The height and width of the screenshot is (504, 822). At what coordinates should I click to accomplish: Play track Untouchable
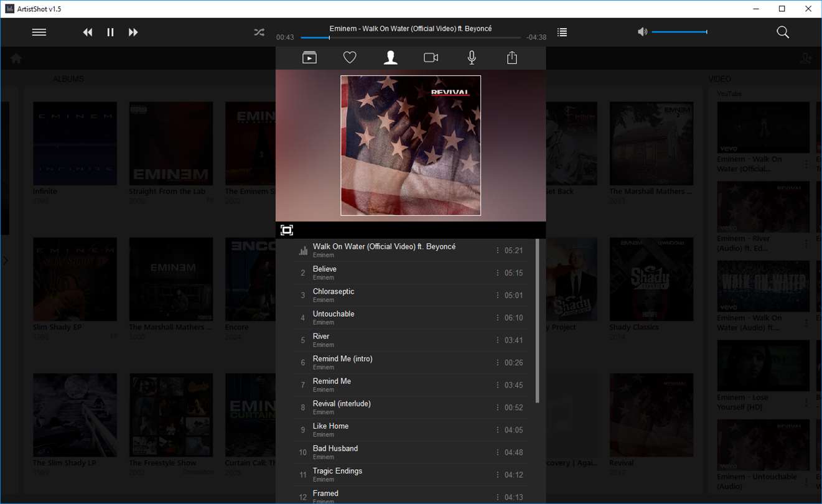coord(410,318)
